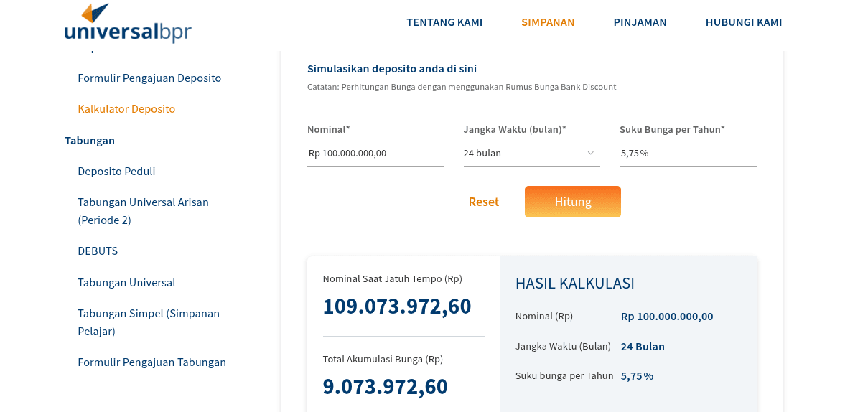
Task: Open Tabungan Universal link
Action: tap(126, 282)
